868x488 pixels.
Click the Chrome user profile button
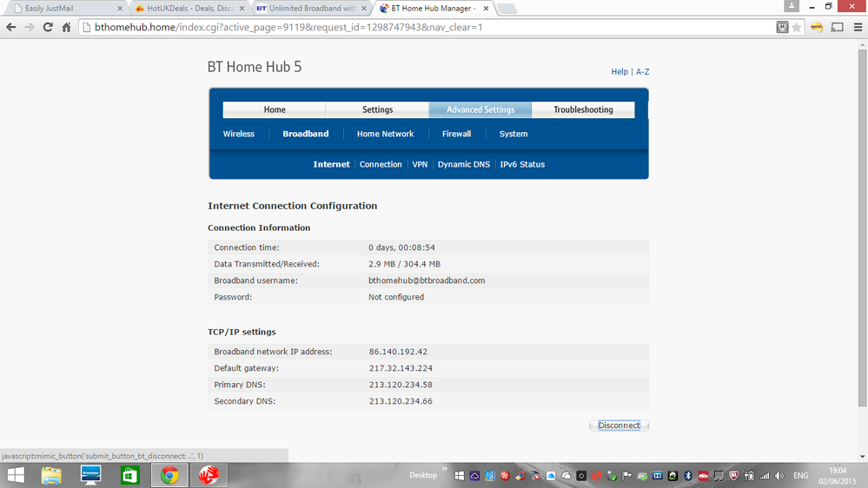(792, 6)
